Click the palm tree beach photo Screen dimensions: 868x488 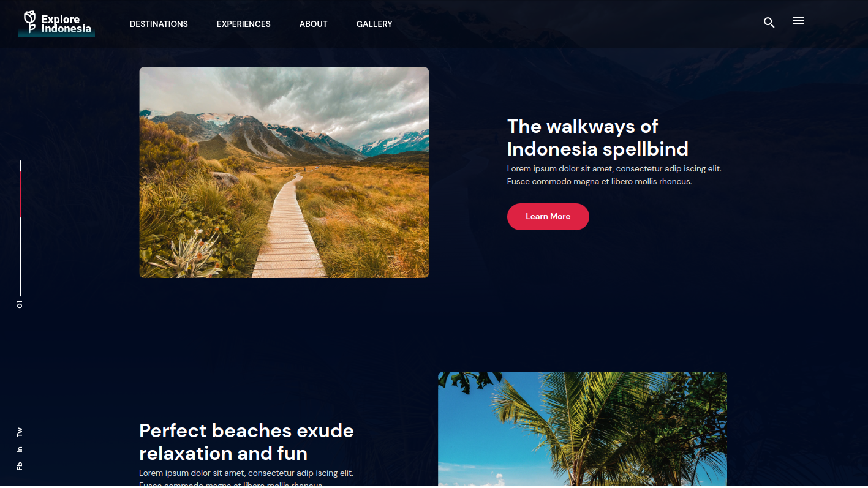tap(583, 430)
